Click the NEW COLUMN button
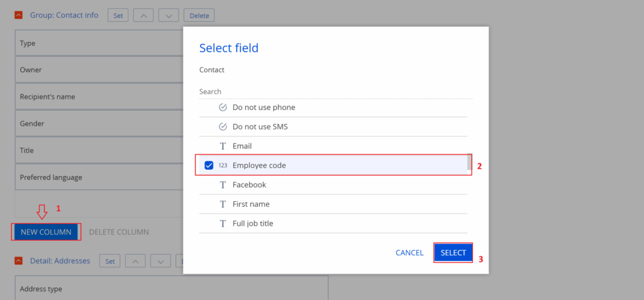Image resolution: width=644 pixels, height=300 pixels. pos(46,232)
